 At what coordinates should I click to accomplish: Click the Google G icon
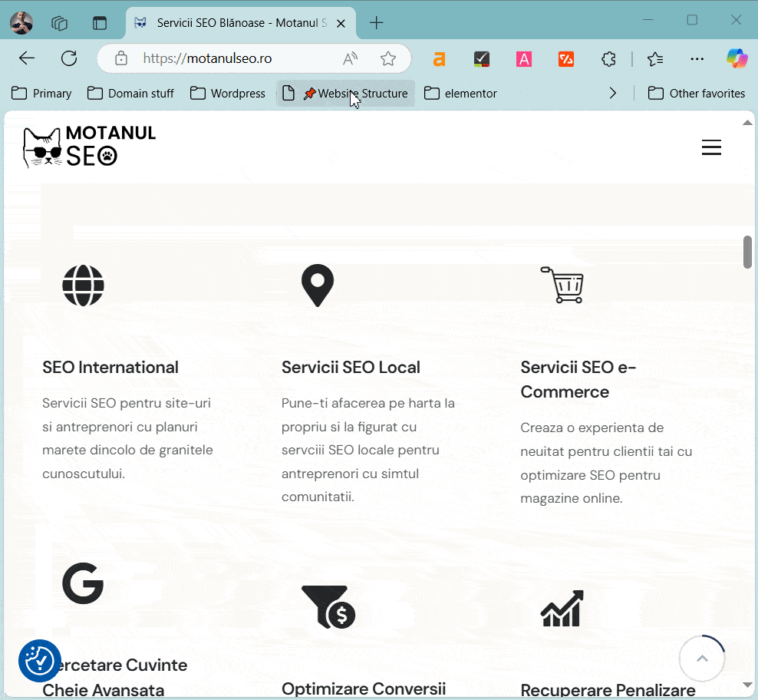[83, 583]
